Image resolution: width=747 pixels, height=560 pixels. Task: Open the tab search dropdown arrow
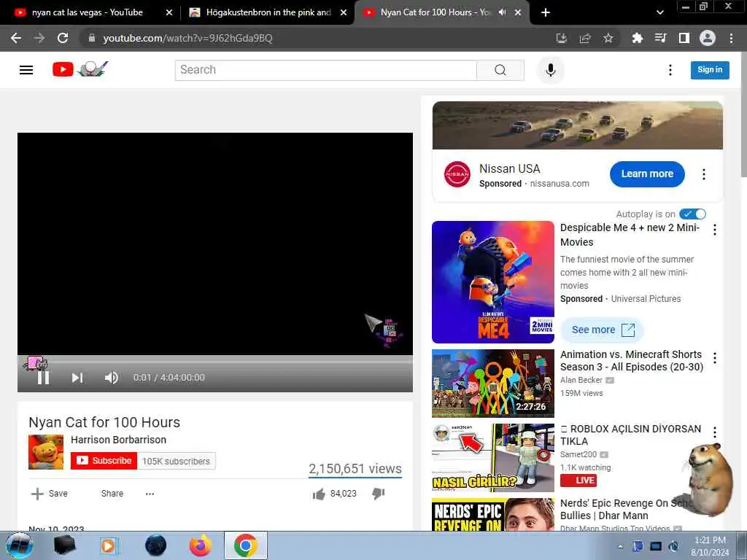659,12
